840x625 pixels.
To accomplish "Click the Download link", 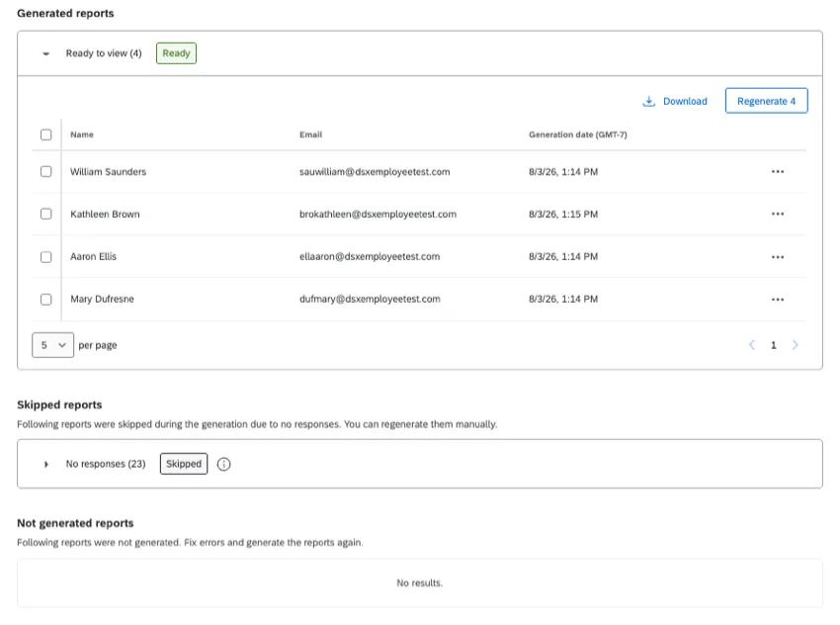I will click(685, 101).
